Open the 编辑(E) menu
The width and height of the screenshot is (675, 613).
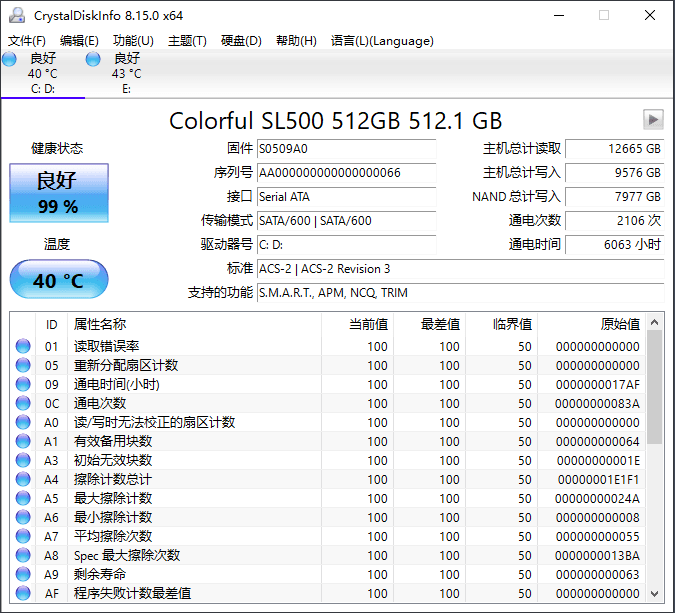(79, 41)
